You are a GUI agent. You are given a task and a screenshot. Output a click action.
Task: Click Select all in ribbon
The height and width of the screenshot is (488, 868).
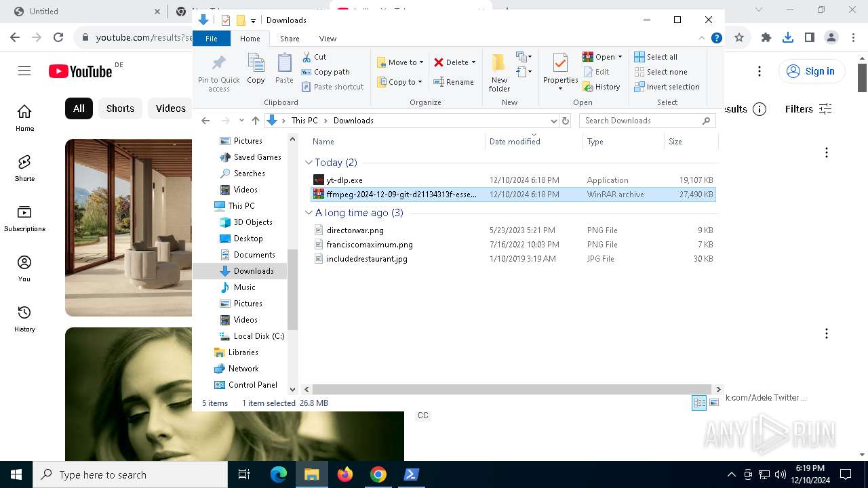click(656, 57)
